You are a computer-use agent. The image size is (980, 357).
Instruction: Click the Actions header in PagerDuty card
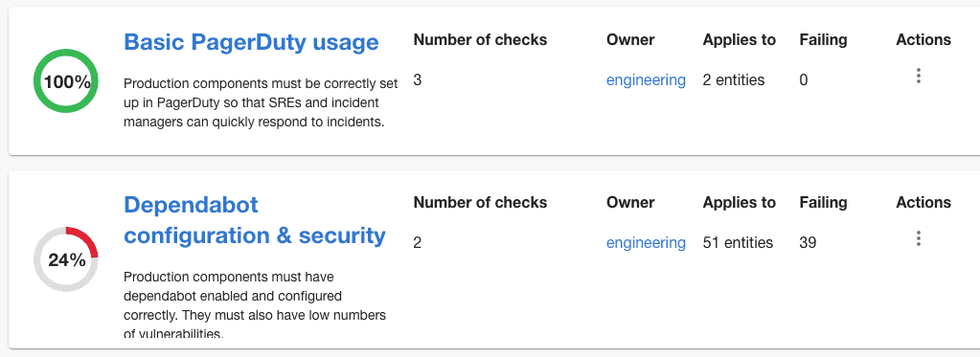pyautogui.click(x=923, y=40)
